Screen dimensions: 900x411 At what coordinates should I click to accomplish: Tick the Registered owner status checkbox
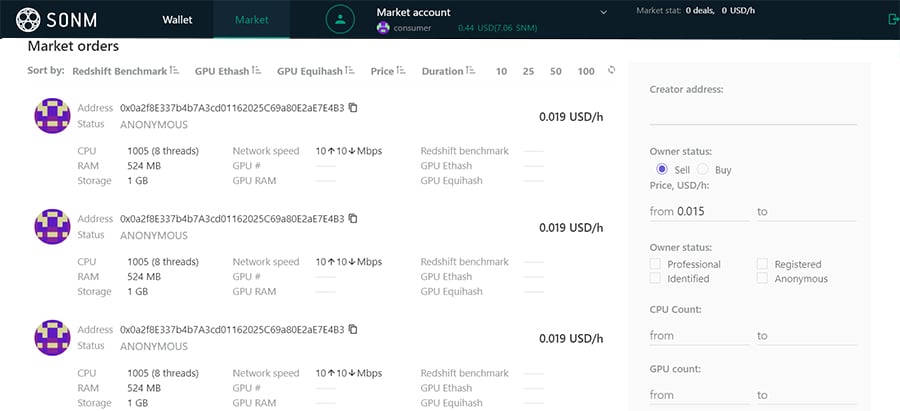click(763, 264)
